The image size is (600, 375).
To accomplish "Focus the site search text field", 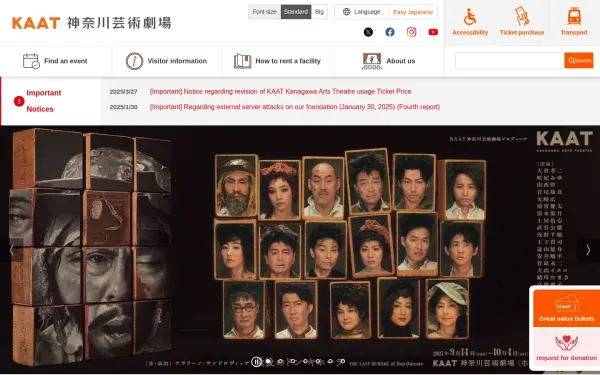I will point(510,60).
